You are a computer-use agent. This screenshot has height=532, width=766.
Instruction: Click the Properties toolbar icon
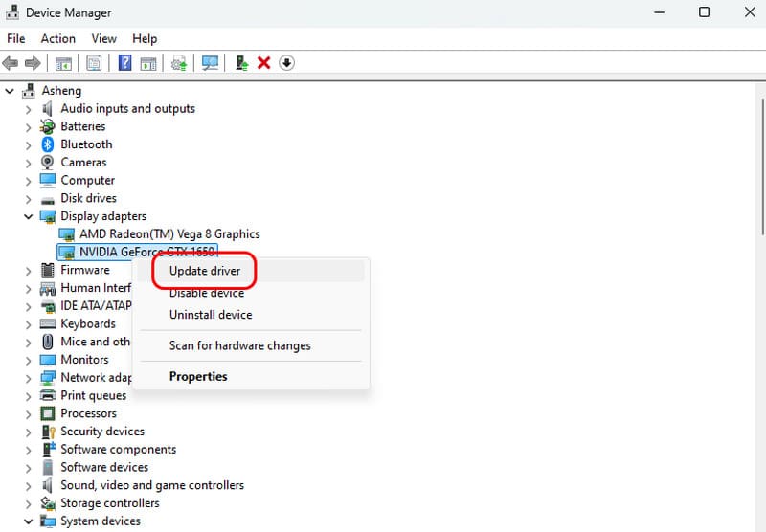click(94, 63)
